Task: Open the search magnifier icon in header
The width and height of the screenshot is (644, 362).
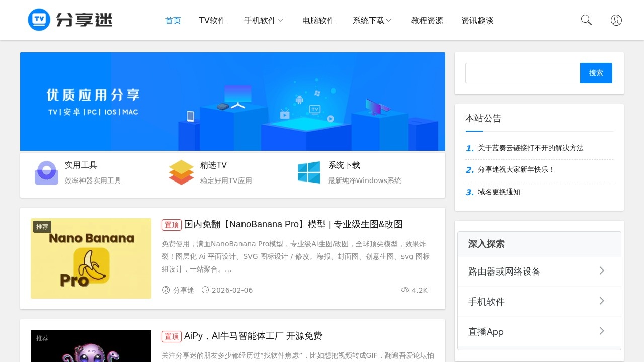Action: coord(586,20)
